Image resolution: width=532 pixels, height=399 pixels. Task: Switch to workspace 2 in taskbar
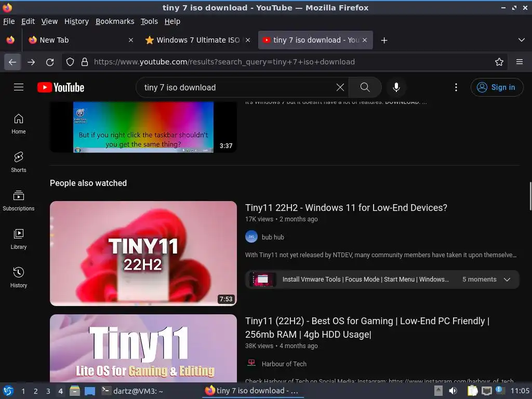pyautogui.click(x=36, y=391)
